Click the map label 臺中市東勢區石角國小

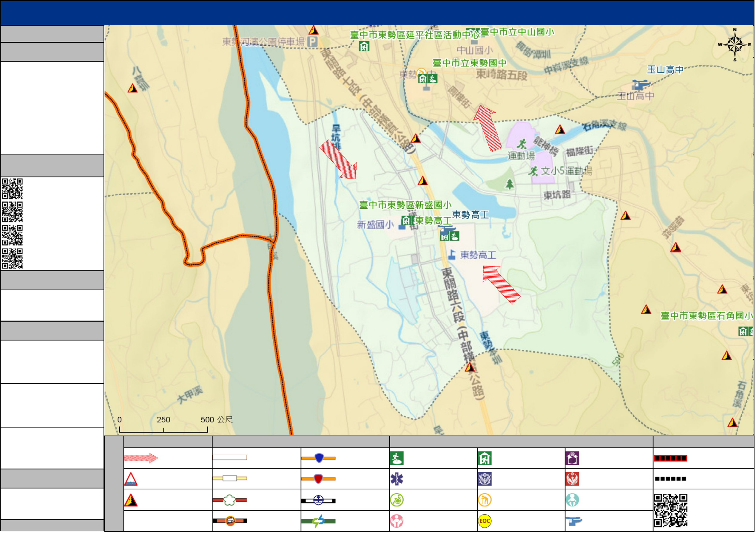(707, 316)
